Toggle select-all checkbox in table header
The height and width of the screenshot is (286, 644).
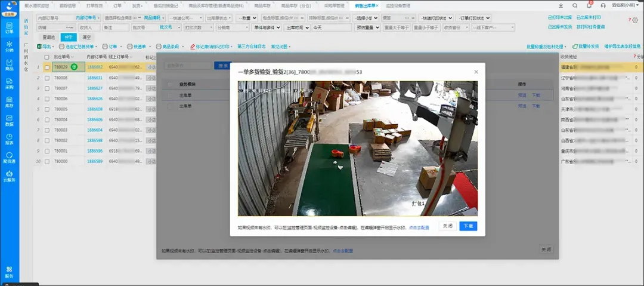47,56
